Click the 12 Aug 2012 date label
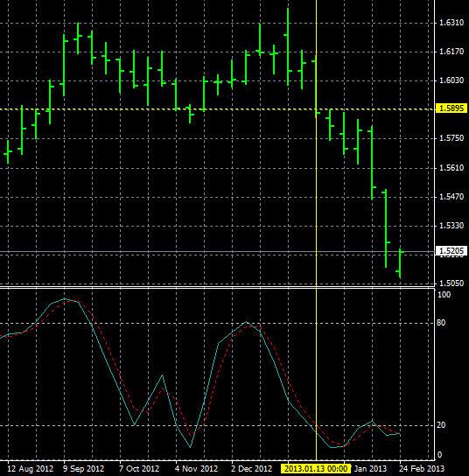469x476 pixels. click(30, 469)
